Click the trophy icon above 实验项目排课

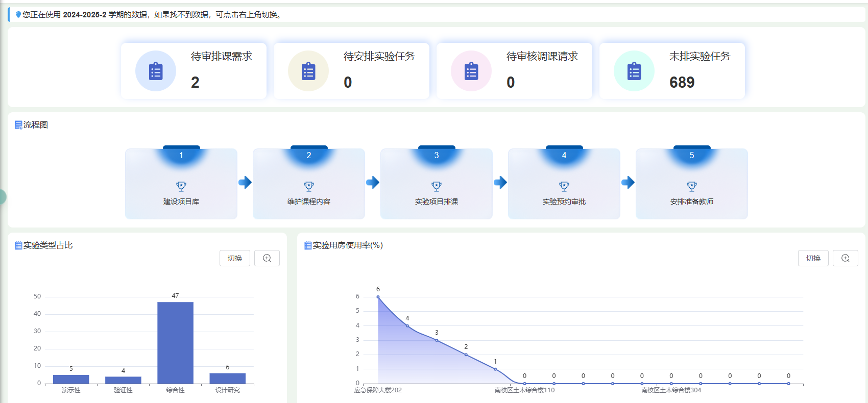pyautogui.click(x=437, y=186)
